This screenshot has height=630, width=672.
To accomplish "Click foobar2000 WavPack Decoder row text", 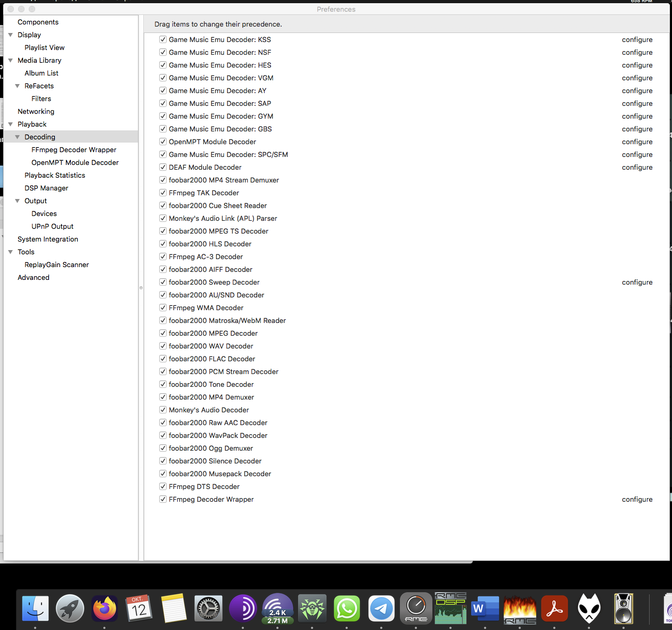I will 218,435.
